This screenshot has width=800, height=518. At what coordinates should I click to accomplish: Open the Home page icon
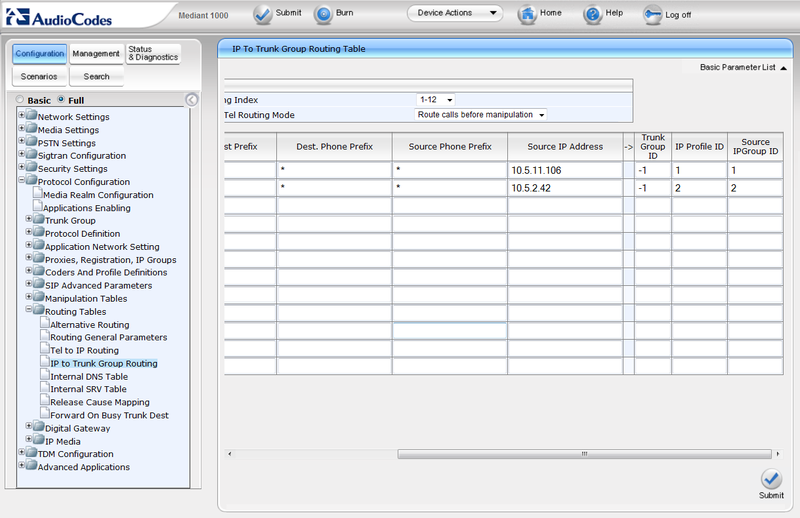(527, 14)
